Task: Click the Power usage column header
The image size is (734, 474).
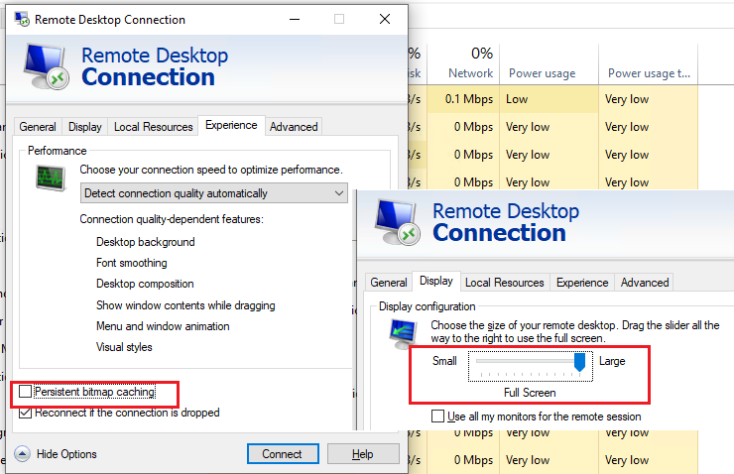Action: click(x=541, y=73)
